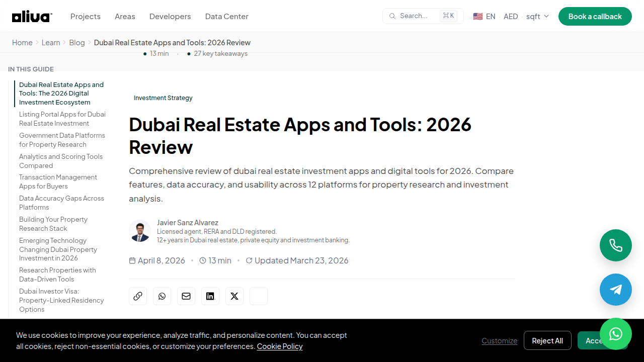Jump to Research Properties with Data-Driven Tools
644x362 pixels.
57,275
